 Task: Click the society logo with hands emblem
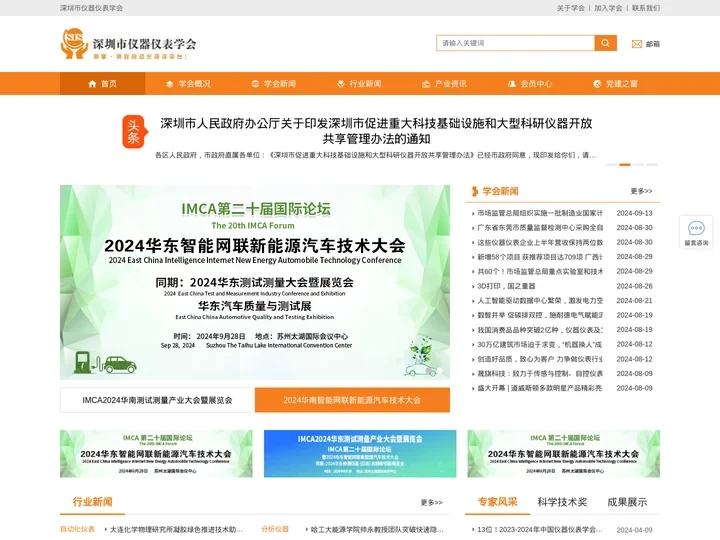coord(129,44)
